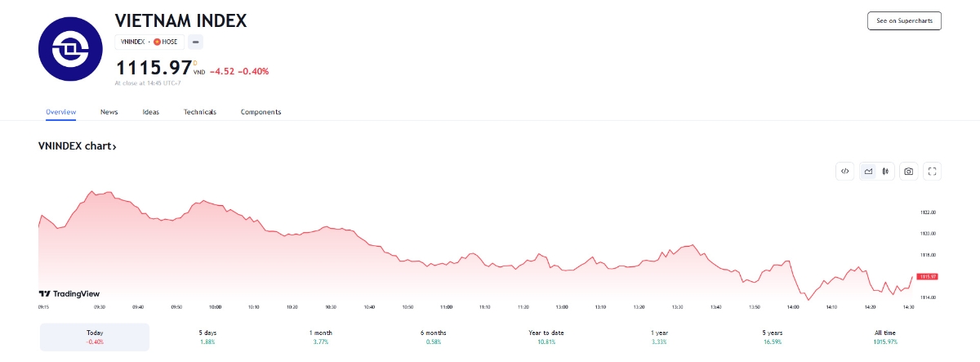Open the VNINDEX chart heading arrow

[x=114, y=147]
